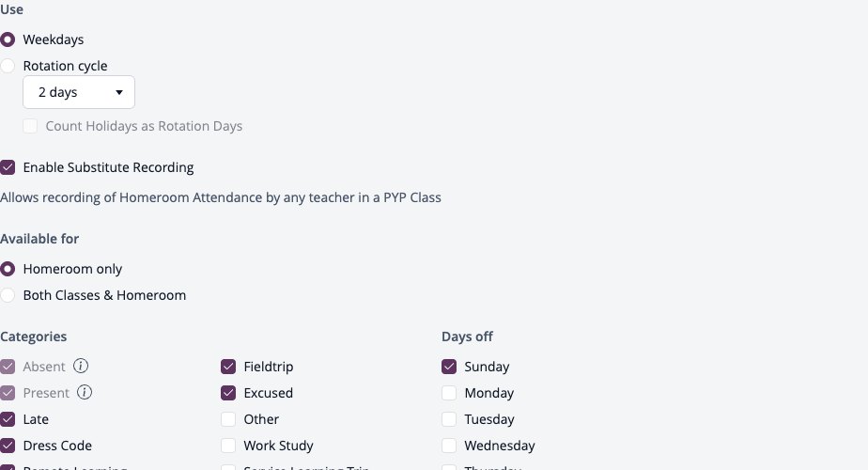Viewport: 868px width, 470px height.
Task: Check the Other category box
Action: pyautogui.click(x=228, y=419)
